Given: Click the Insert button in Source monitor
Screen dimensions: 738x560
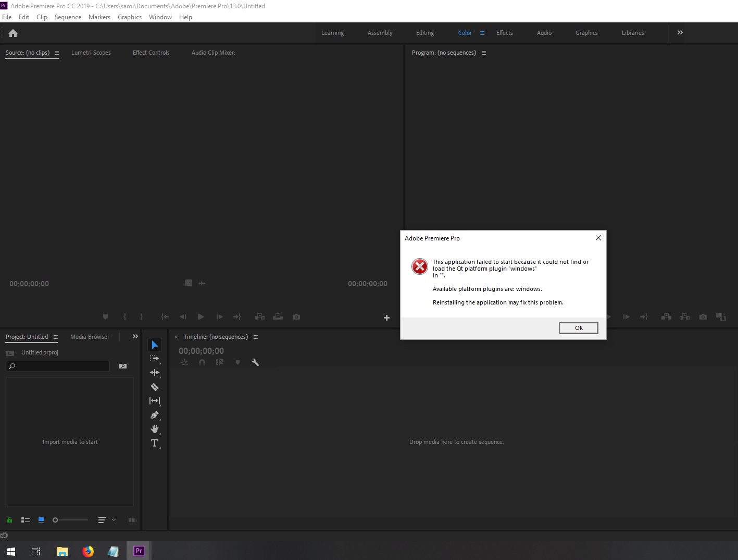Looking at the screenshot, I should coord(259,316).
